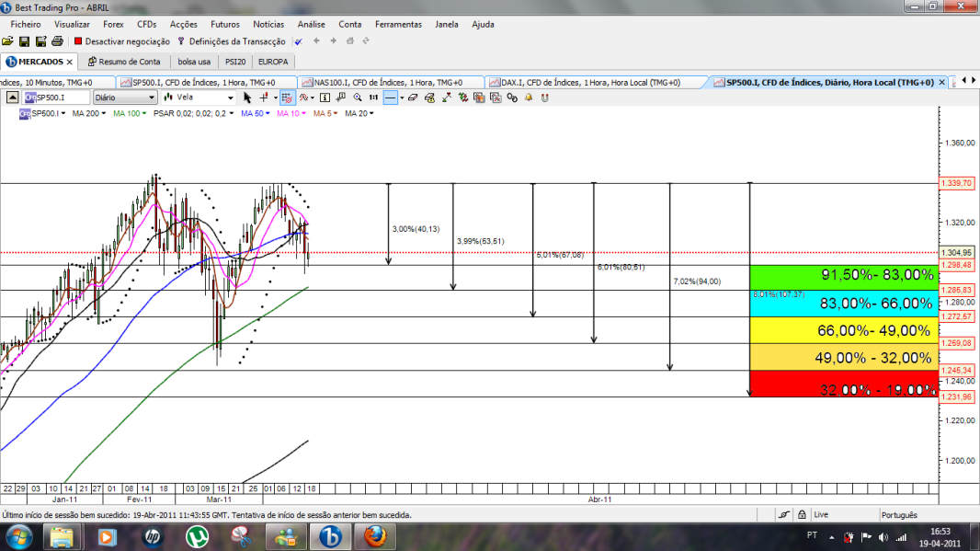Open the Resumo de Conta tab
The image size is (980, 551).
[124, 62]
